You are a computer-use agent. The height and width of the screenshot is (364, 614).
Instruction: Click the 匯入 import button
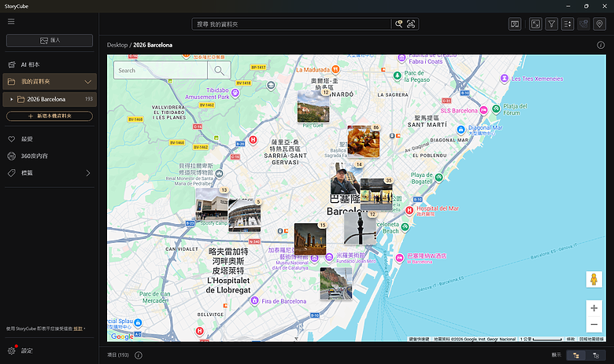pyautogui.click(x=50, y=40)
